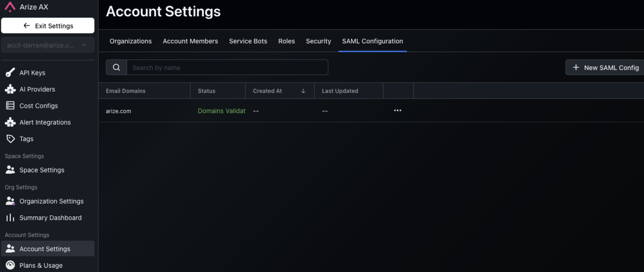Switch to the Account Members tab
644x272 pixels.
[x=190, y=41]
